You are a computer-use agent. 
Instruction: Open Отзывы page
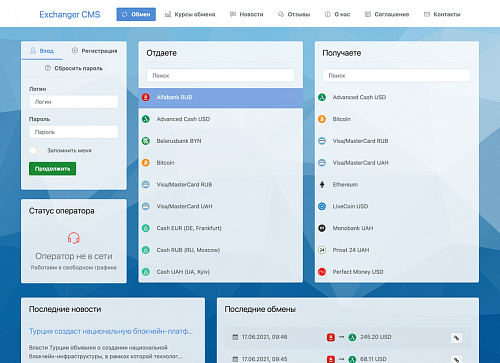(x=294, y=14)
